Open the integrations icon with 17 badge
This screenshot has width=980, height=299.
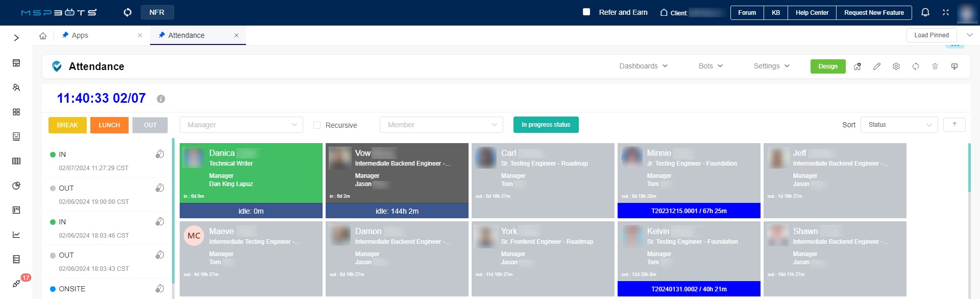coord(16,283)
